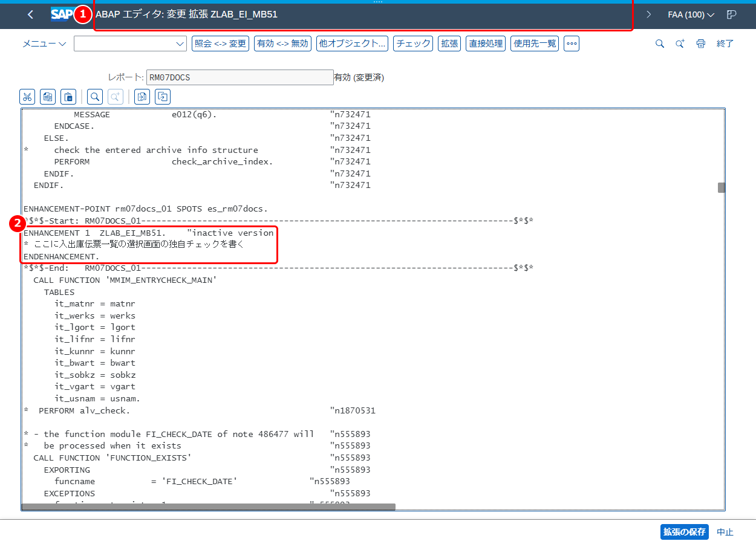Click the disabled find-next icon in editor toolbar

click(116, 96)
